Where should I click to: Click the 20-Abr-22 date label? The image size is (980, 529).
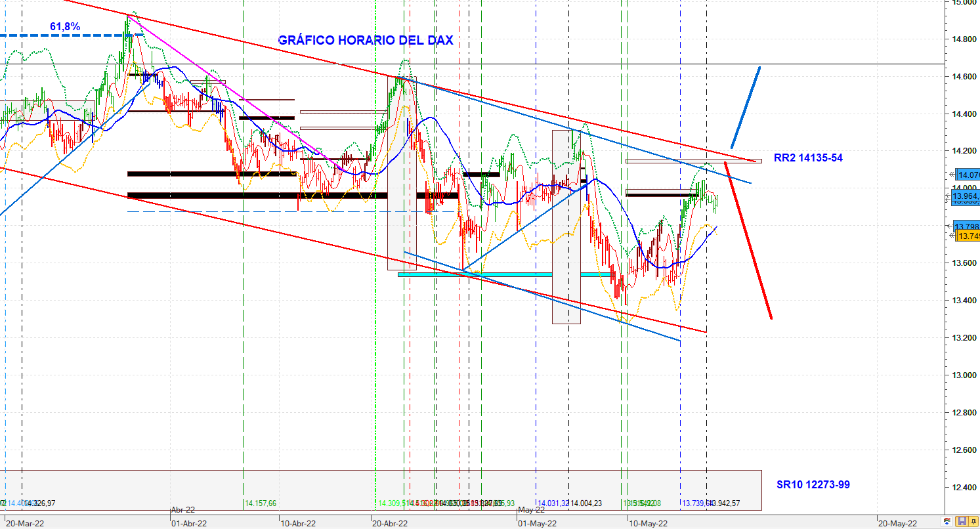point(391,523)
